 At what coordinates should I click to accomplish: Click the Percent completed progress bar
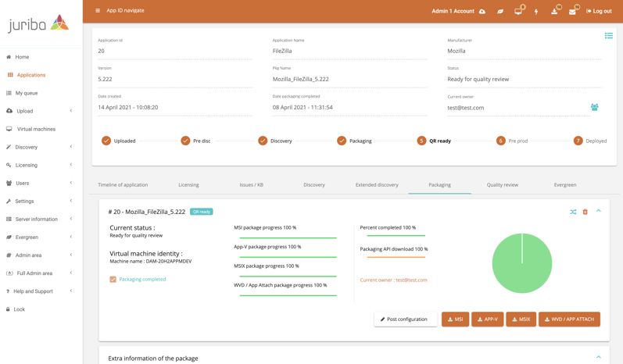point(396,236)
